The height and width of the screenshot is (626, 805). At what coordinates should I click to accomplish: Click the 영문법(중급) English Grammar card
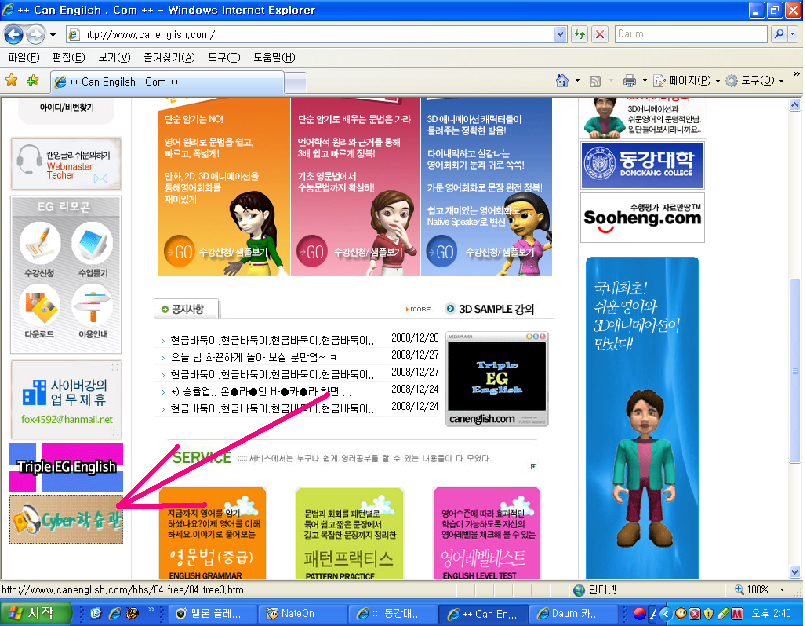213,534
